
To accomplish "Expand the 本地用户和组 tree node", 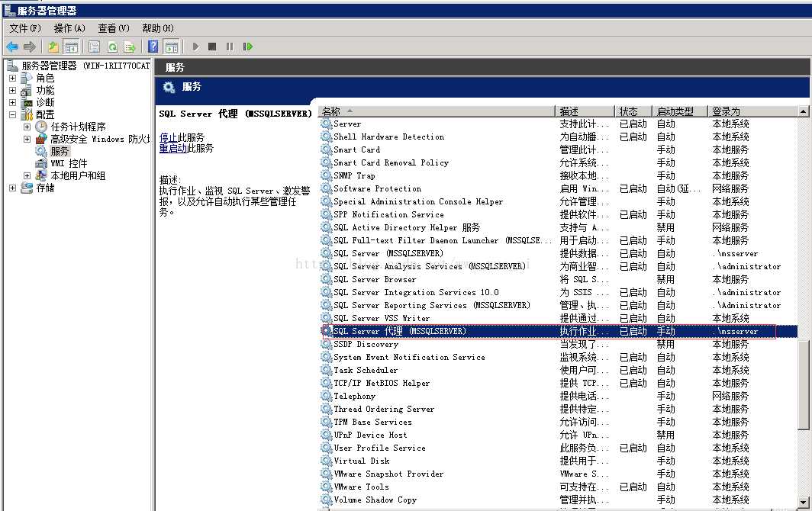I will 27,175.
